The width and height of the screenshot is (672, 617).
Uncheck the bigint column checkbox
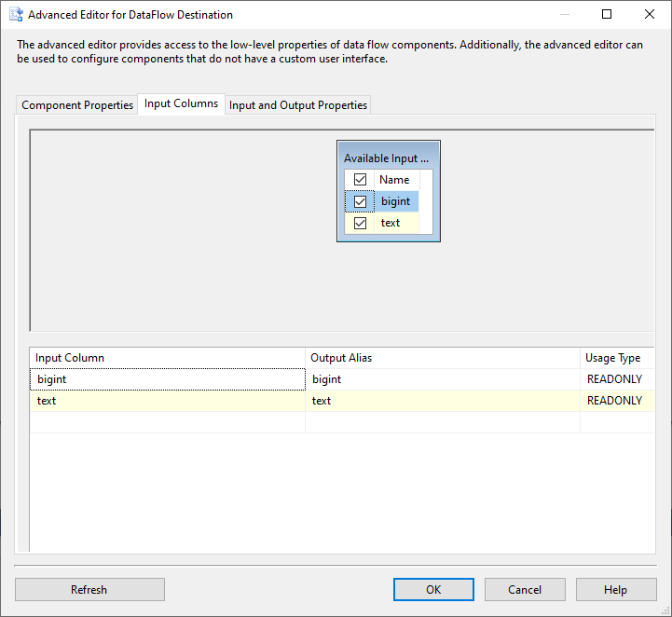(x=360, y=201)
